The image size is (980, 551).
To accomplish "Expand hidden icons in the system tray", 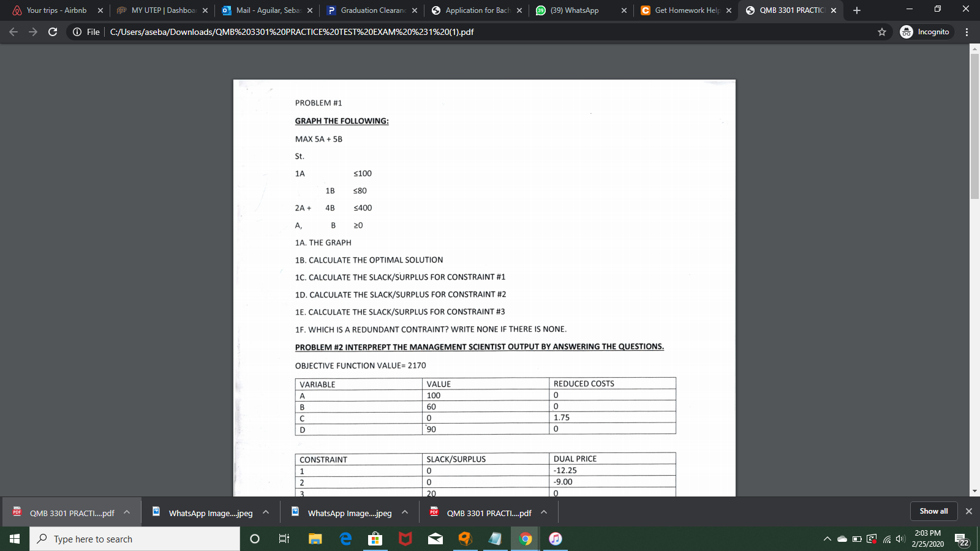I will 828,539.
